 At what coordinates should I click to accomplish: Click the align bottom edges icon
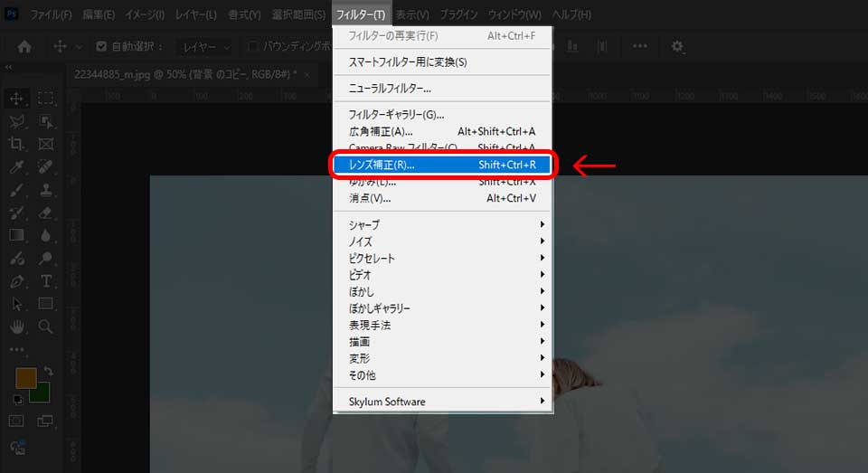click(572, 46)
